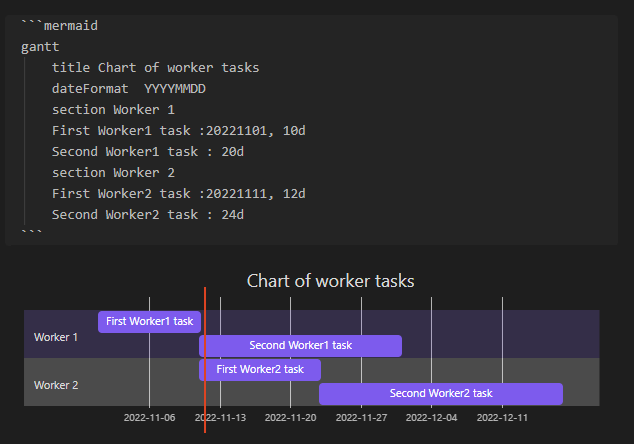The image size is (634, 444).
Task: Click the 'First Worker1 task' gantt bar
Action: [x=149, y=322]
